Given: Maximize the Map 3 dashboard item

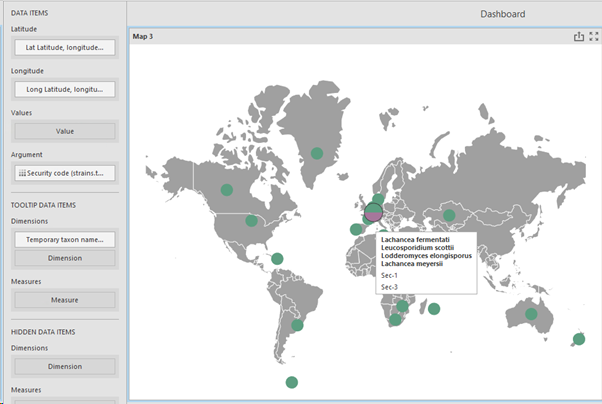Looking at the screenshot, I should pyautogui.click(x=593, y=37).
